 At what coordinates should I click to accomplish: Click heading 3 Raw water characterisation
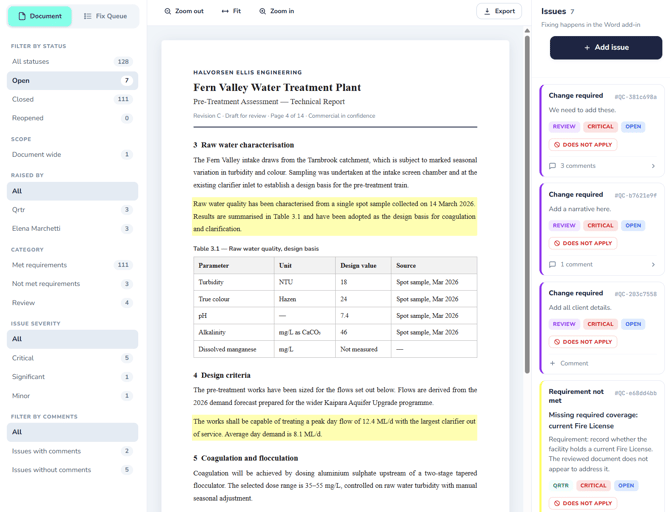tap(244, 145)
